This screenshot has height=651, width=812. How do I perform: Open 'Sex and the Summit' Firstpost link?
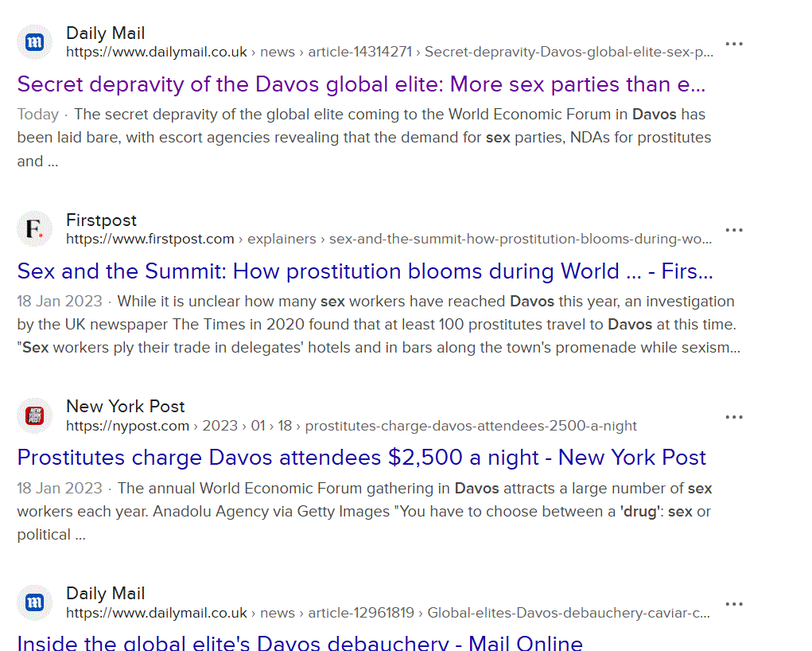point(365,271)
